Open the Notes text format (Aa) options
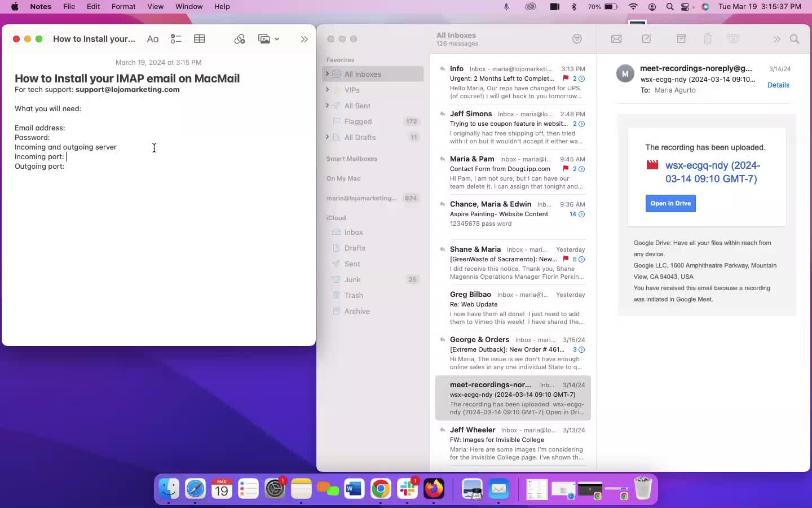This screenshot has height=508, width=812. [x=153, y=39]
